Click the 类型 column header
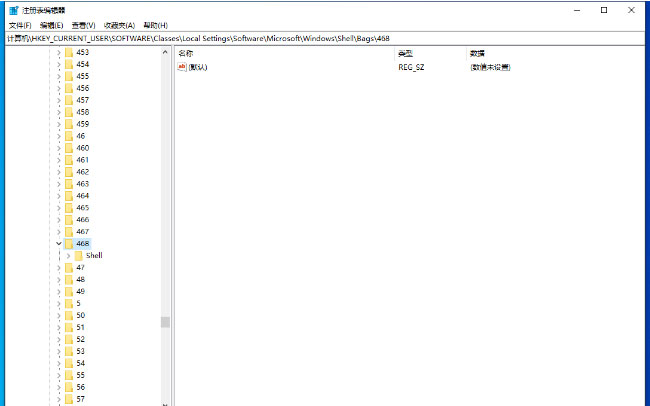Screen dimensions: 650x406 click(x=404, y=52)
